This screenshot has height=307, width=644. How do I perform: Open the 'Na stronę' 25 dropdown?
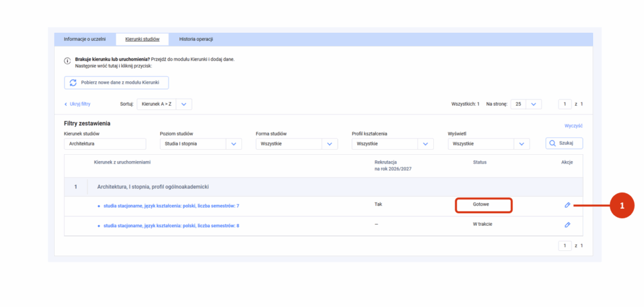point(526,104)
